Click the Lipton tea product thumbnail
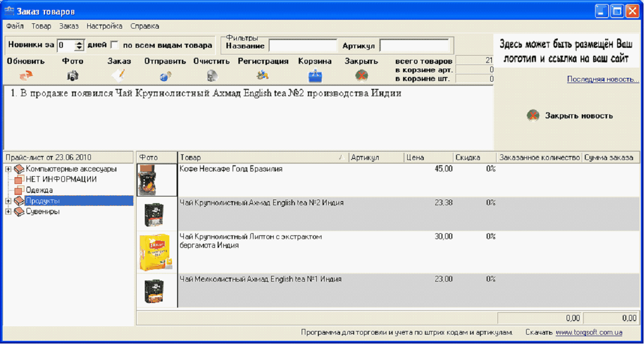Image resolution: width=644 pixels, height=344 pixels. pyautogui.click(x=156, y=252)
